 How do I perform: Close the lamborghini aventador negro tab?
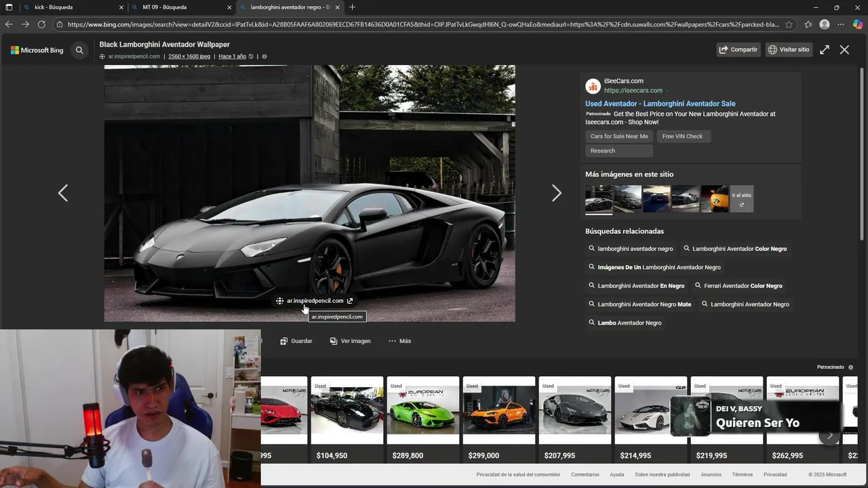338,7
